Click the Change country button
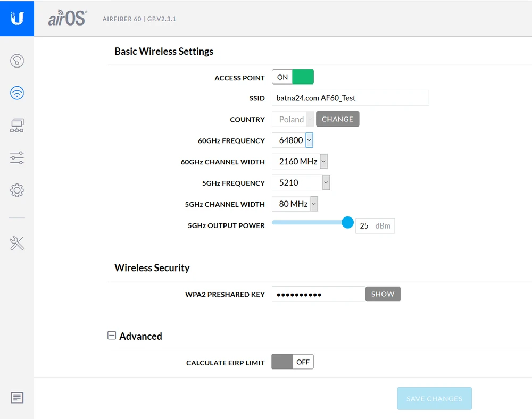 (x=337, y=119)
